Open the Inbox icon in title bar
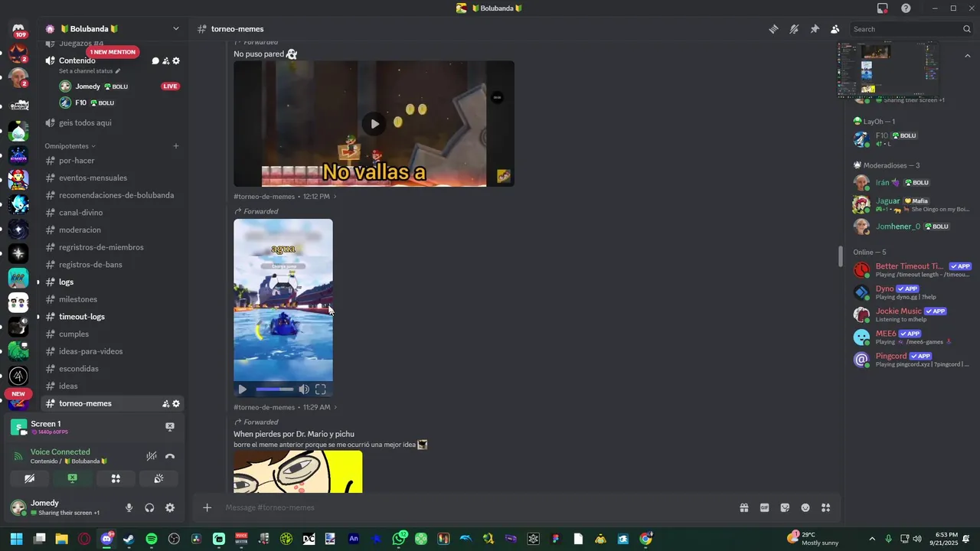980x551 pixels. (883, 8)
